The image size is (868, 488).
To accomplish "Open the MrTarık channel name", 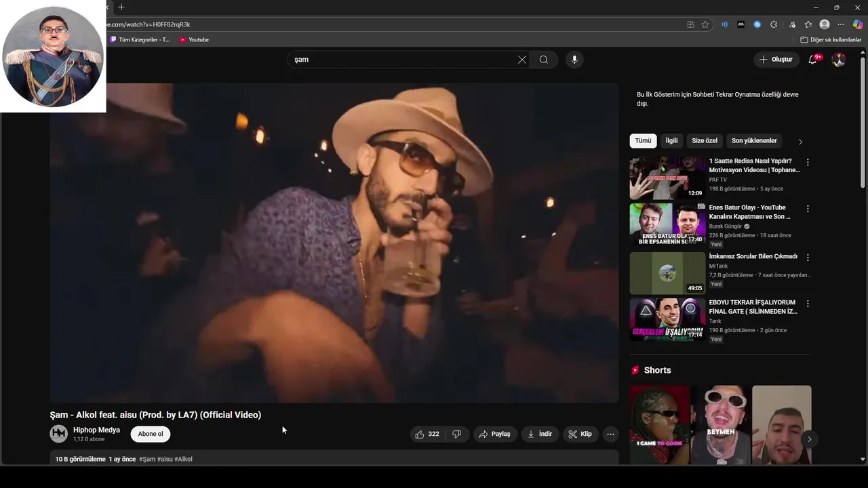I will (718, 266).
